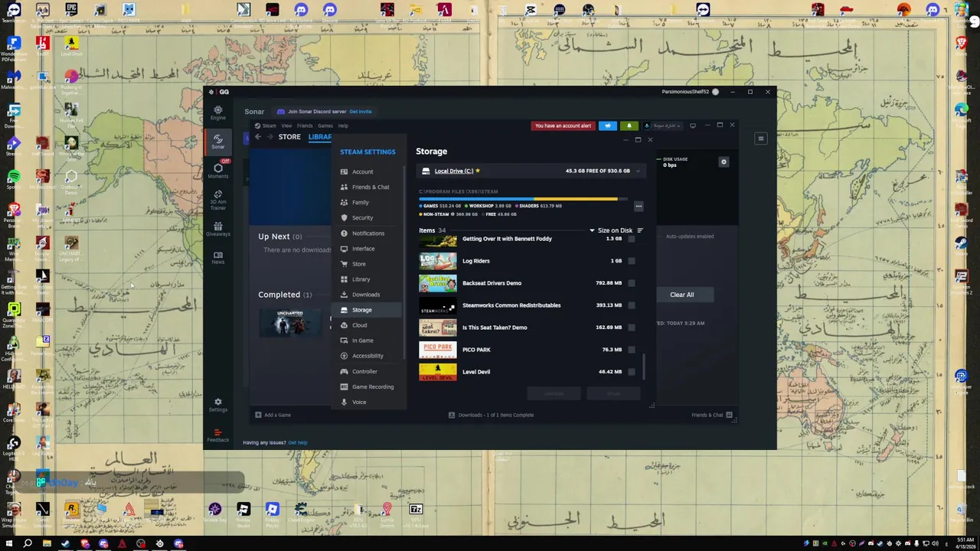Click the Add a Game plus icon
The image size is (980, 551).
[258, 415]
